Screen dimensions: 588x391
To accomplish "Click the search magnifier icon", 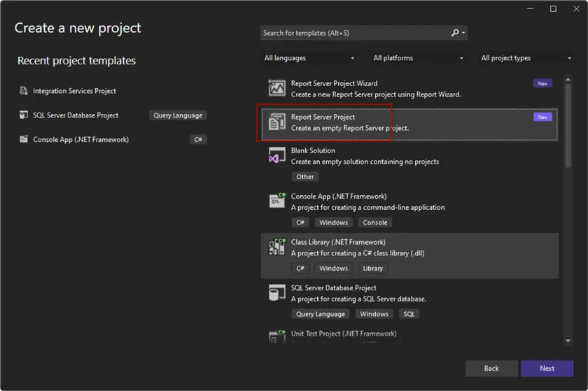I will click(455, 33).
